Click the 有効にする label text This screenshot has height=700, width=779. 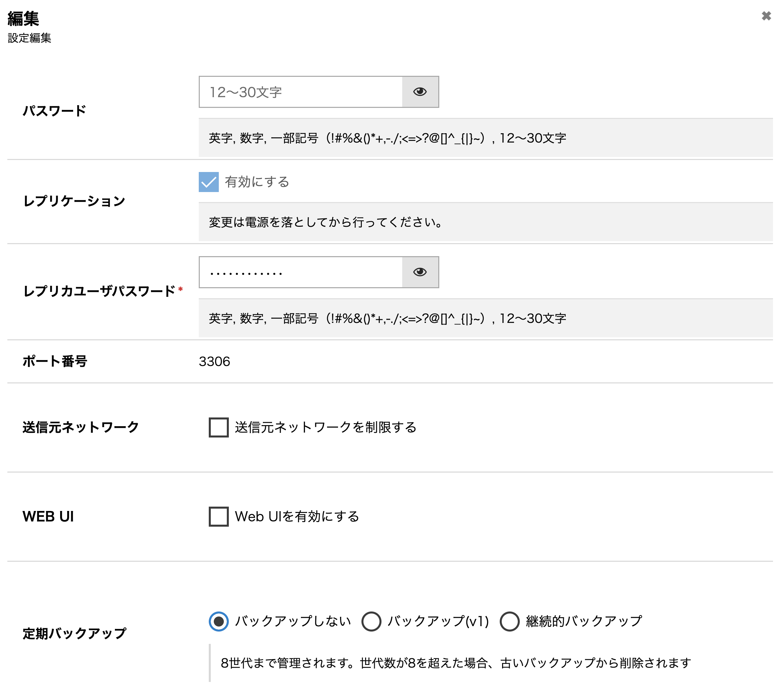pos(257,182)
